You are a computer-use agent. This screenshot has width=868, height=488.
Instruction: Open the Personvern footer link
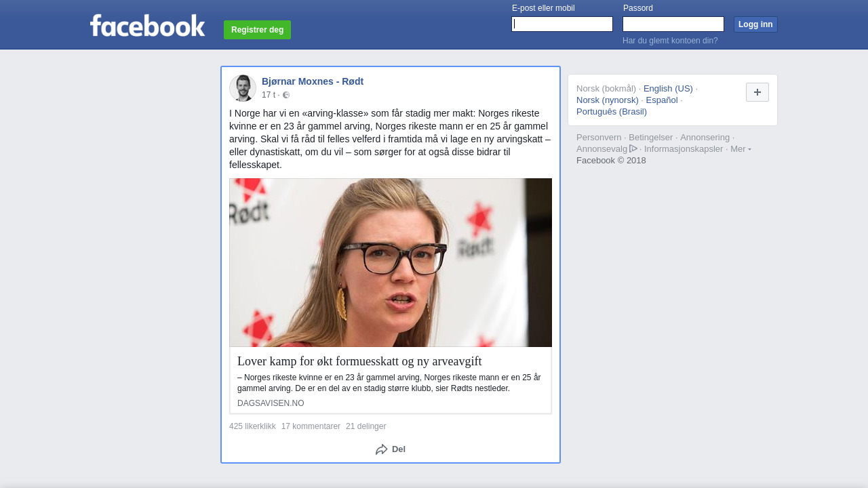click(599, 138)
